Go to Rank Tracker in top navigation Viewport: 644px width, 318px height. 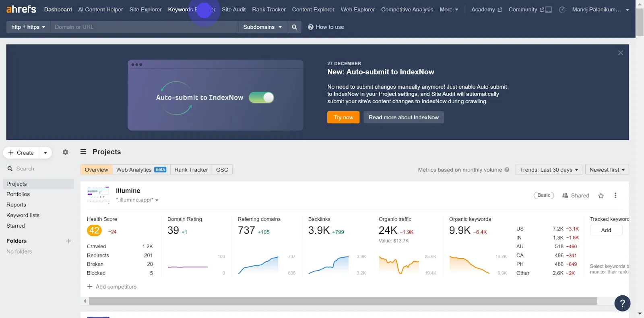click(269, 10)
